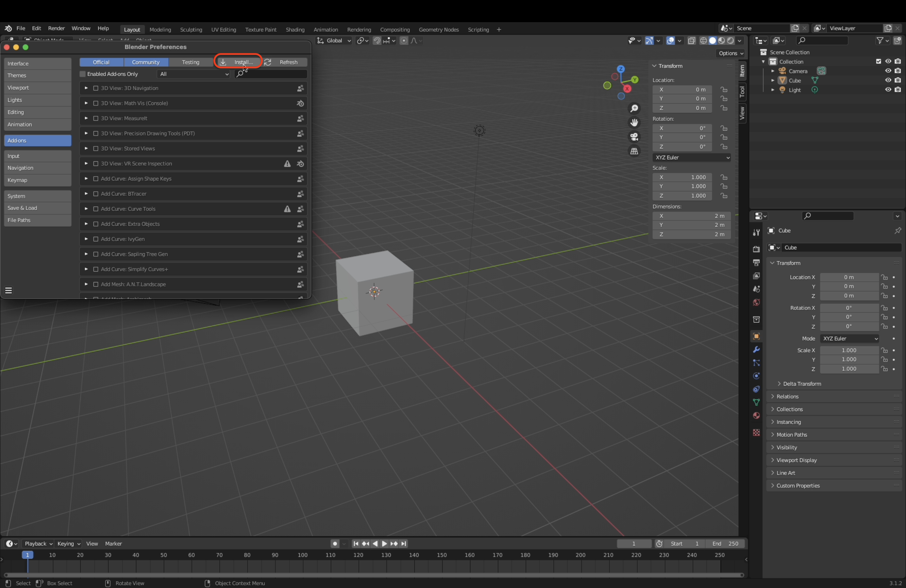Open the Modifier wrench properties tab
Image resolution: width=906 pixels, height=588 pixels.
point(756,349)
